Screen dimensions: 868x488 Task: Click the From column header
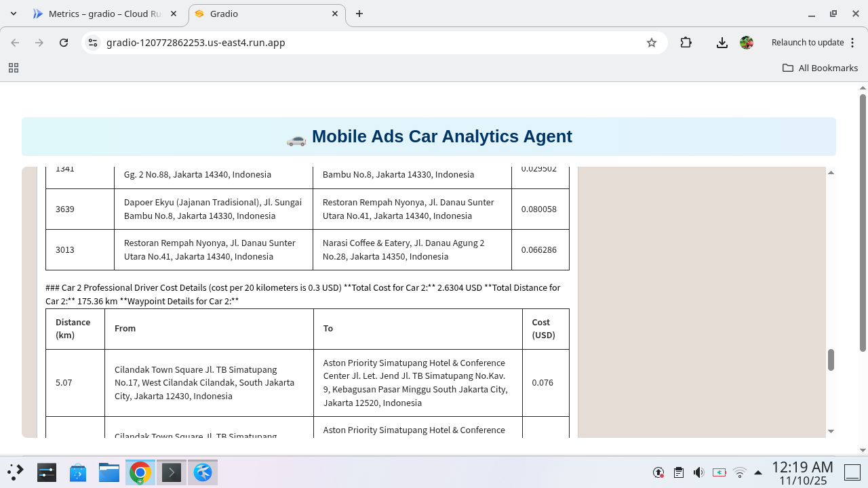209,329
